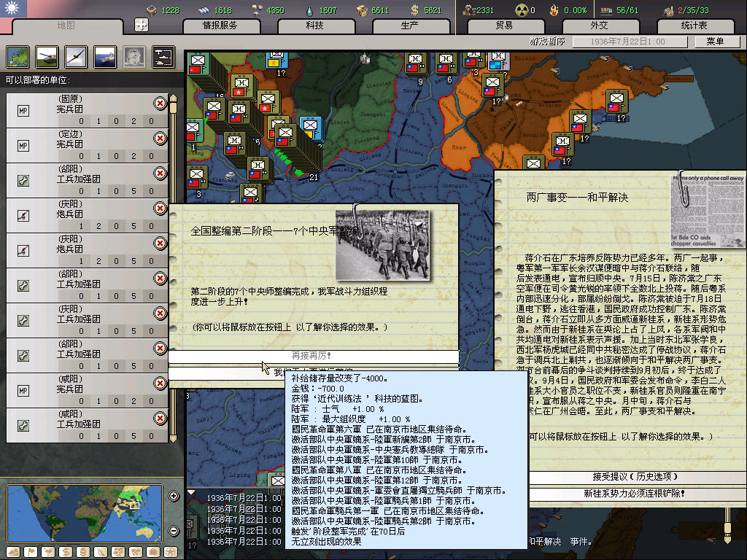The width and height of the screenshot is (747, 560).
Task: Click the deployable units list scrollbar
Action: click(174, 270)
